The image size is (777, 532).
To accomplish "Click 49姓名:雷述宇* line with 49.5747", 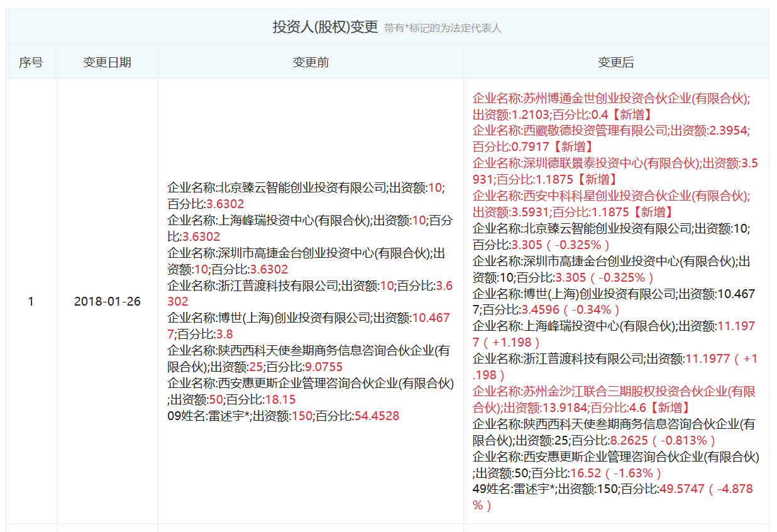I will (614, 497).
